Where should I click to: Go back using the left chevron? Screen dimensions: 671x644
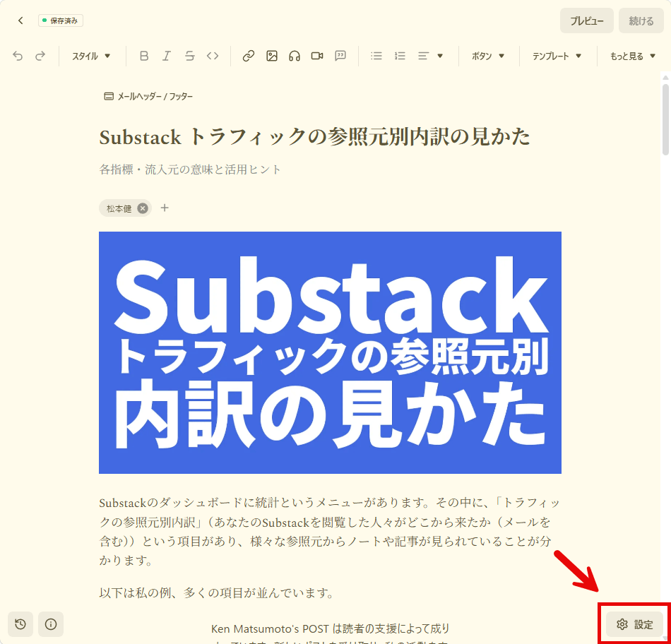click(x=20, y=20)
